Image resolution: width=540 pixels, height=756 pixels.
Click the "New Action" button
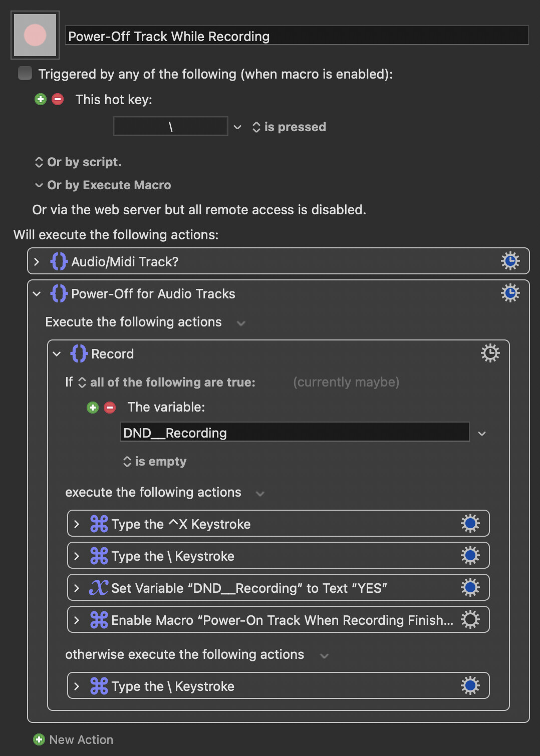[x=73, y=739]
